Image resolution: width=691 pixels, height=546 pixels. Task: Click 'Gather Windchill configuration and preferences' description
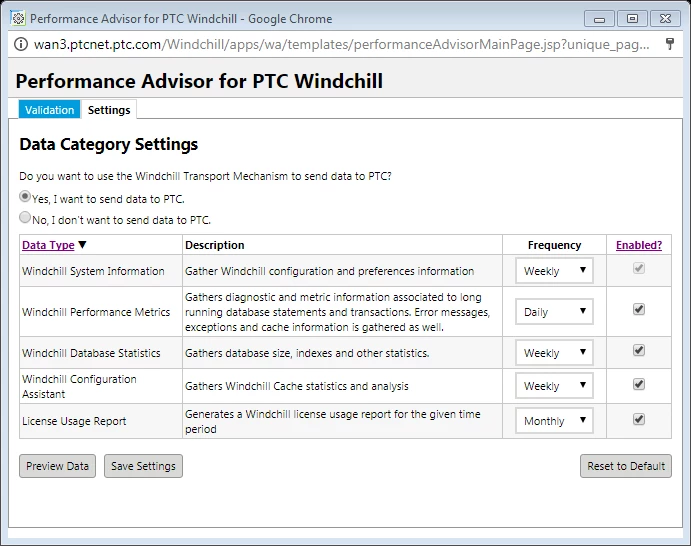click(329, 271)
